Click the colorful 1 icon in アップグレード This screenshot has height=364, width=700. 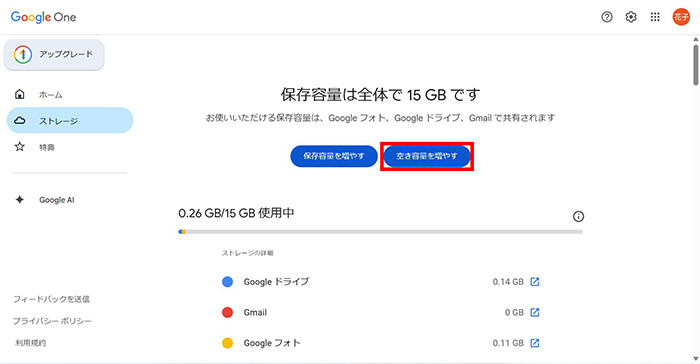pos(23,54)
